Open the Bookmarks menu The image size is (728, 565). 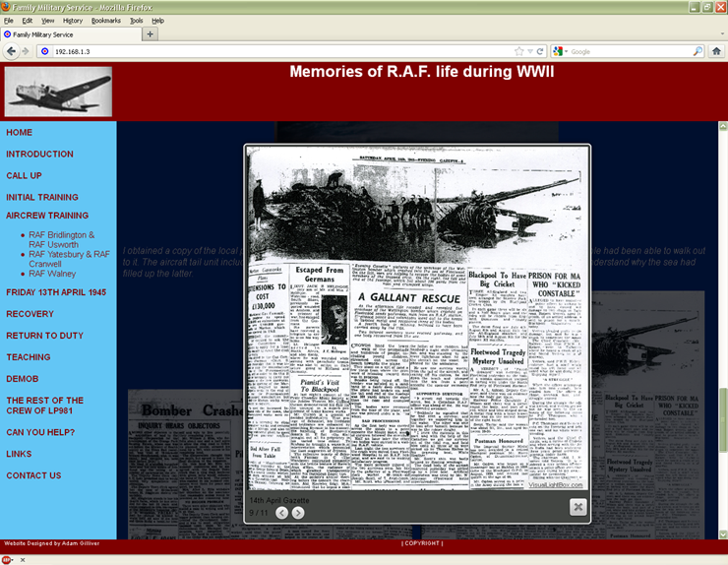point(105,20)
